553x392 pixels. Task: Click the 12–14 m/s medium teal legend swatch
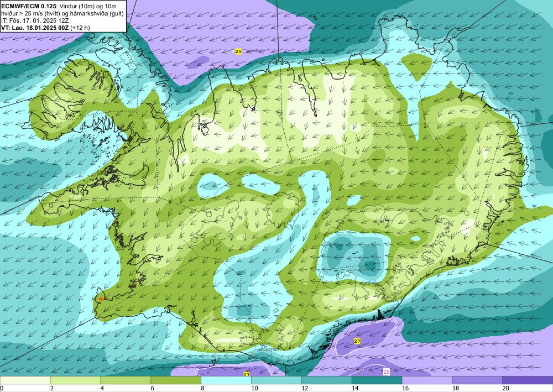pyautogui.click(x=327, y=380)
